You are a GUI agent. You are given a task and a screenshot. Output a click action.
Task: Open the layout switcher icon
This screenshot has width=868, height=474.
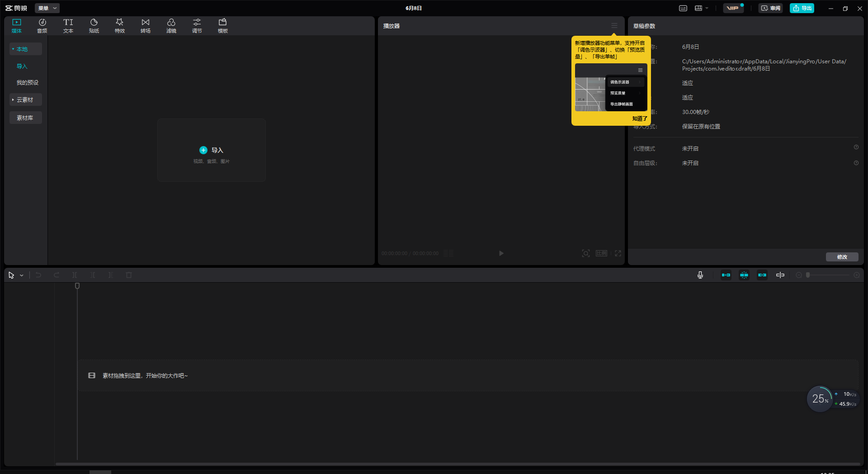click(698, 8)
